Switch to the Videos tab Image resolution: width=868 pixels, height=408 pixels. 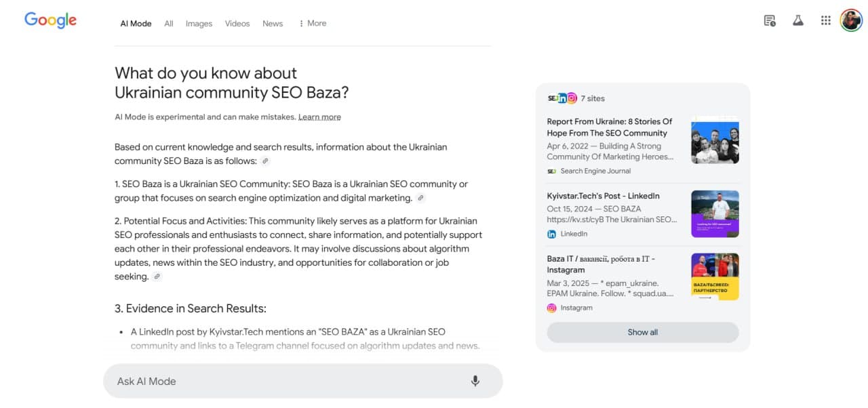[x=237, y=23]
